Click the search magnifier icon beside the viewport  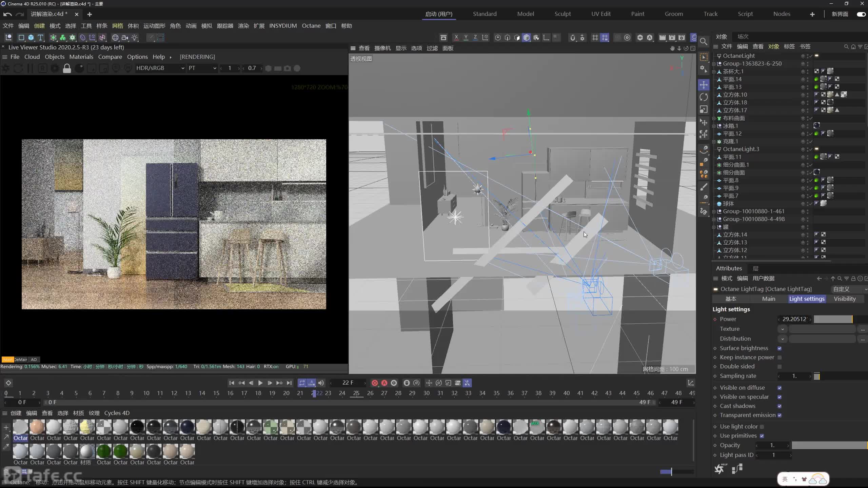704,42
